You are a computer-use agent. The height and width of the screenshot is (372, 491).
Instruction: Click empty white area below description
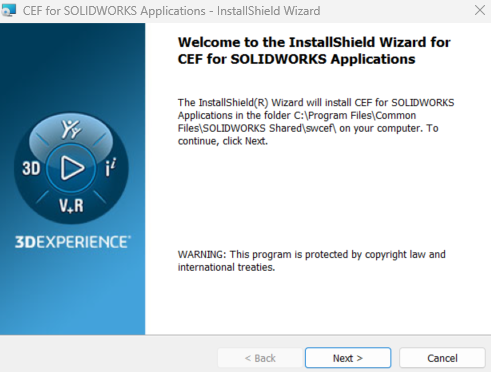pyautogui.click(x=317, y=197)
